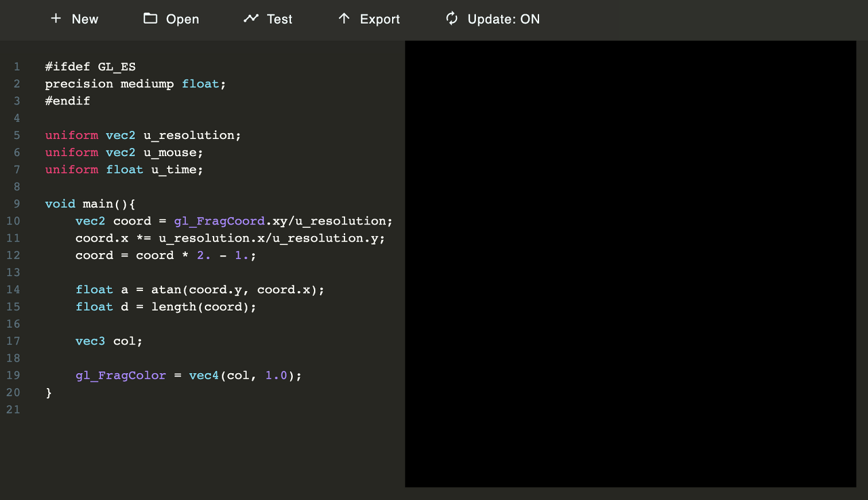Click 'coord = coord * 2. - 1.;' line
Screen dimensions: 868x500
pyautogui.click(x=166, y=256)
